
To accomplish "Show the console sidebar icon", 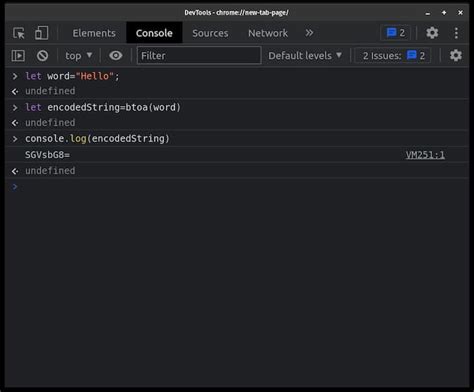I will [x=18, y=56].
